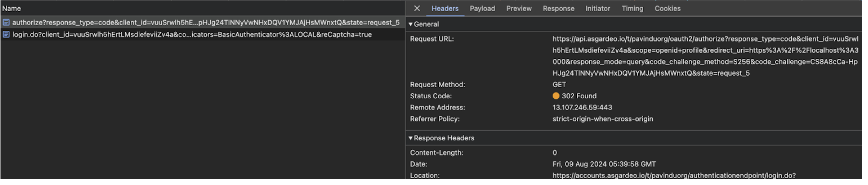The height and width of the screenshot is (185, 868).
Task: Click the Content-Length value 0
Action: coord(555,153)
